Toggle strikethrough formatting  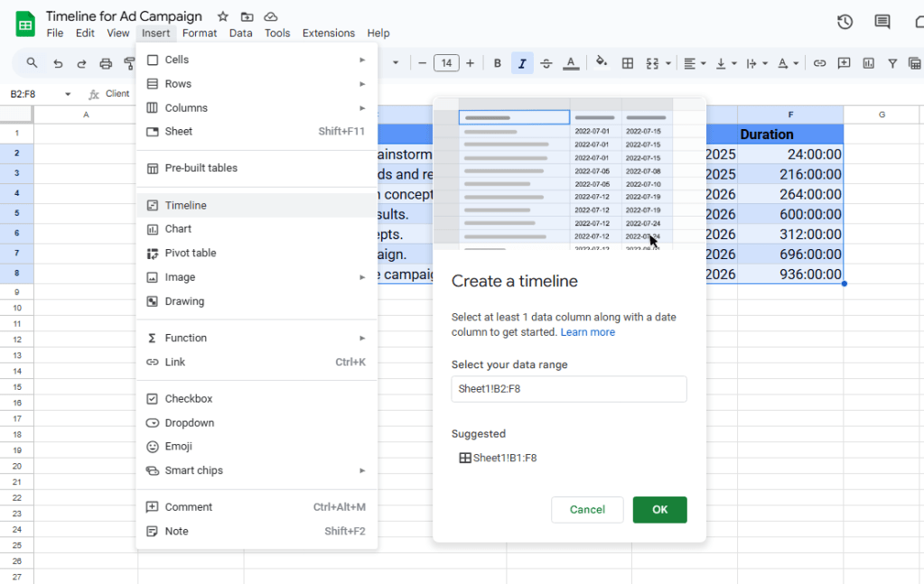(546, 63)
